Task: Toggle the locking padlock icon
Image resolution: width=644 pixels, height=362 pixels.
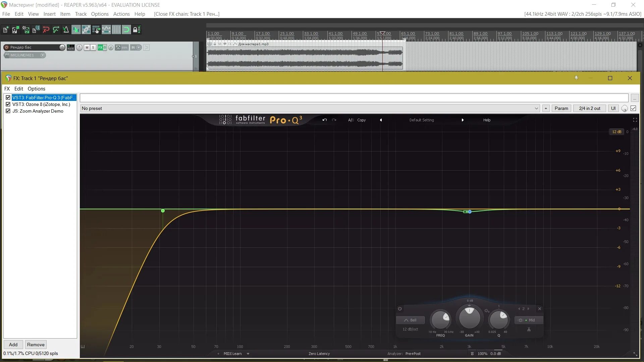Action: pos(137,30)
